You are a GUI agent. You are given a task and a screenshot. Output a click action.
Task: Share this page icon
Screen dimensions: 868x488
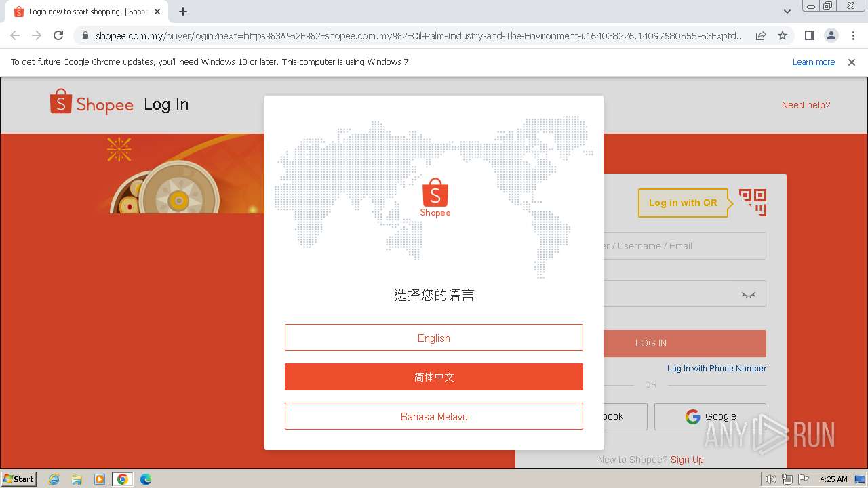tap(761, 35)
